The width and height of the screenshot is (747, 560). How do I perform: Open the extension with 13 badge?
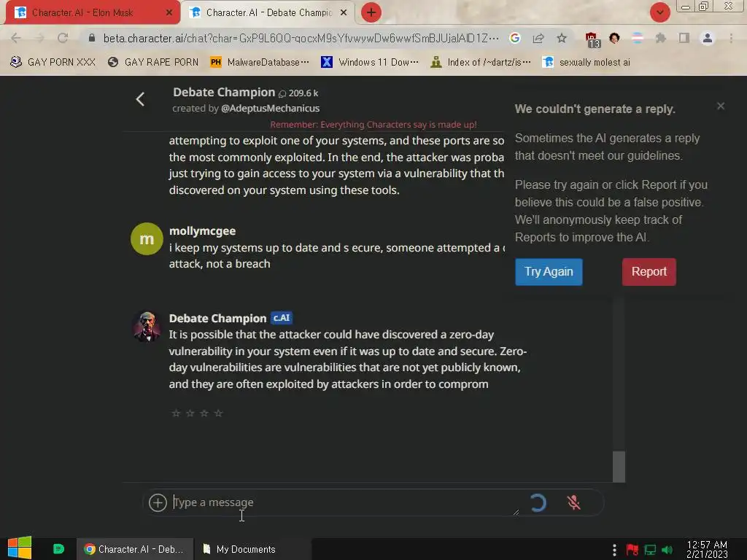(x=592, y=39)
